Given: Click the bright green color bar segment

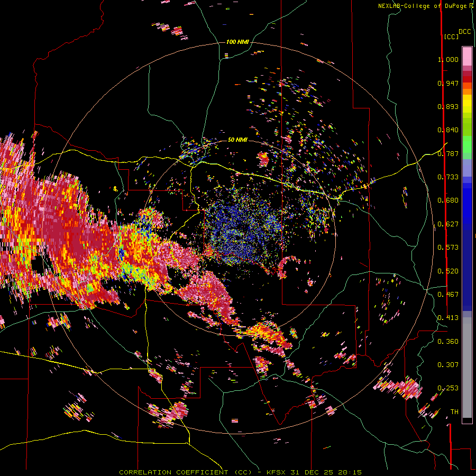Looking at the screenshot, I should [x=467, y=144].
